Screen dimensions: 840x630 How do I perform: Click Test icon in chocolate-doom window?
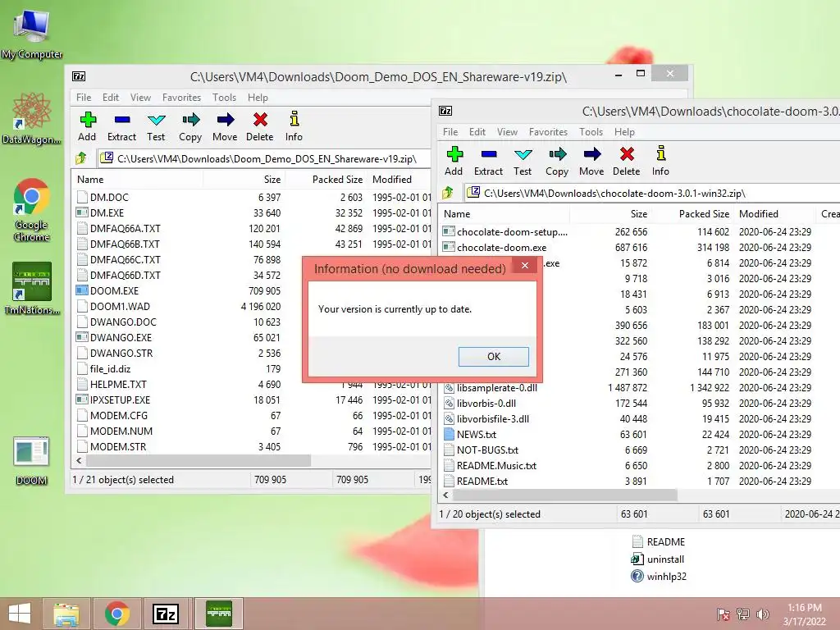pos(523,154)
